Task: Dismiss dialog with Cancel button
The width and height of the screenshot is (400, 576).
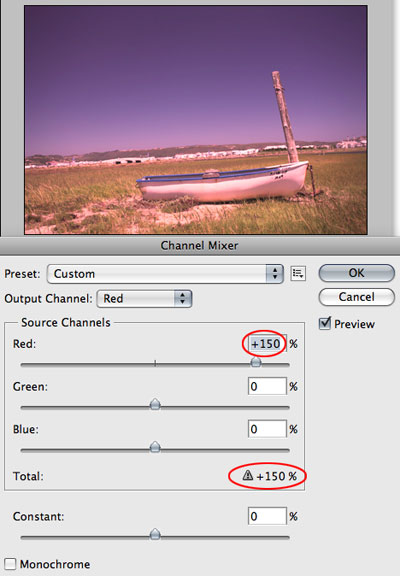Action: click(x=356, y=297)
